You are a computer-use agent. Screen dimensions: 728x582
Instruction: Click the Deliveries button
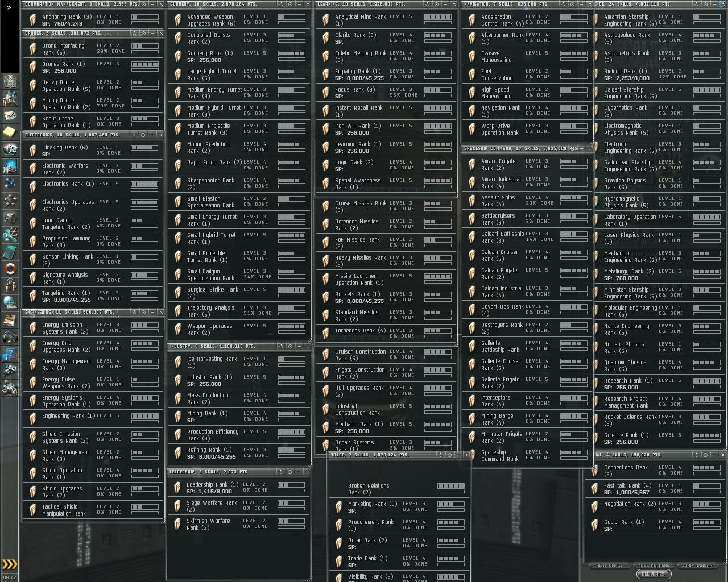point(653,574)
